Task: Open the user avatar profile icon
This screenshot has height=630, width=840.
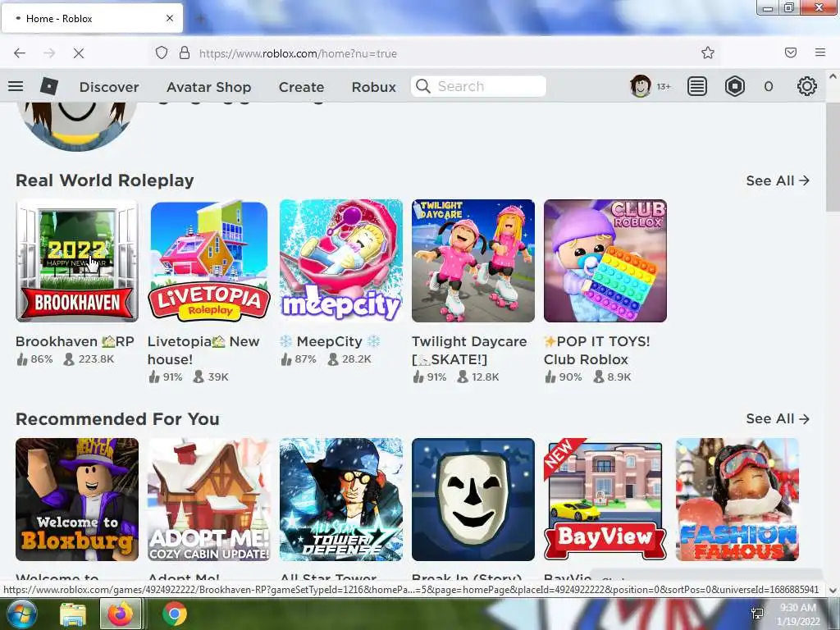Action: pos(640,86)
